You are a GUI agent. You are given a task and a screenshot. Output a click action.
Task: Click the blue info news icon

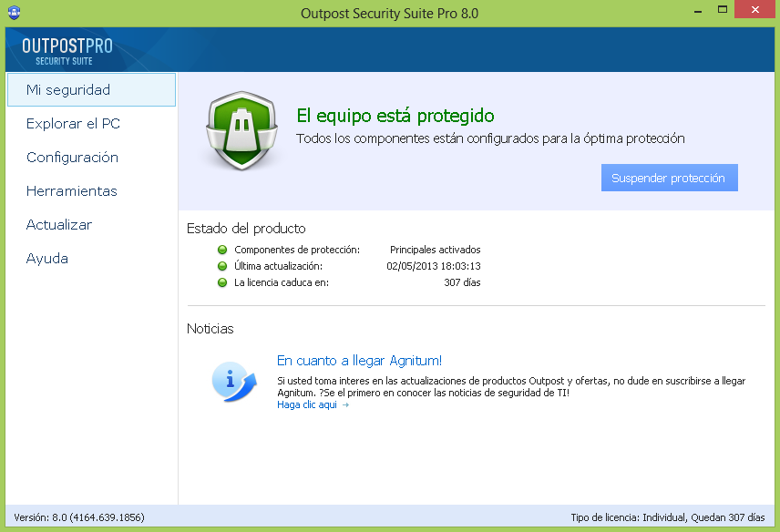point(234,382)
